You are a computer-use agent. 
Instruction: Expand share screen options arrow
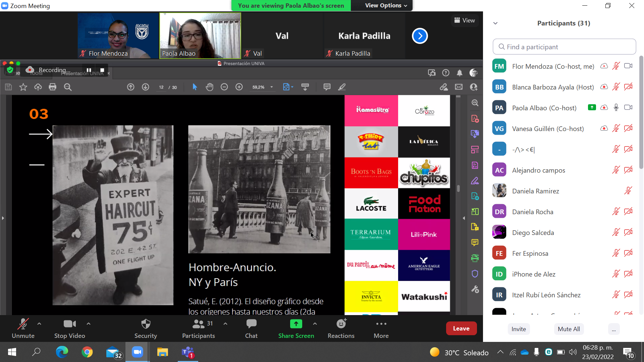pos(315,324)
